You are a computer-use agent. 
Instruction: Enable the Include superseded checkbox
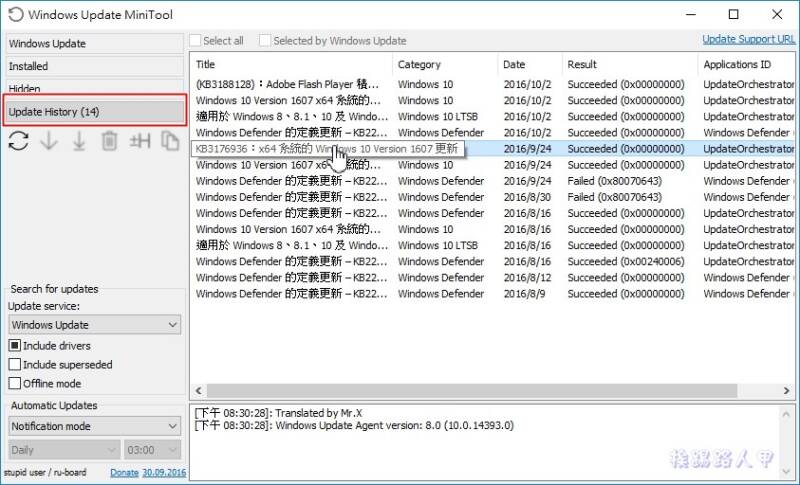tap(15, 364)
